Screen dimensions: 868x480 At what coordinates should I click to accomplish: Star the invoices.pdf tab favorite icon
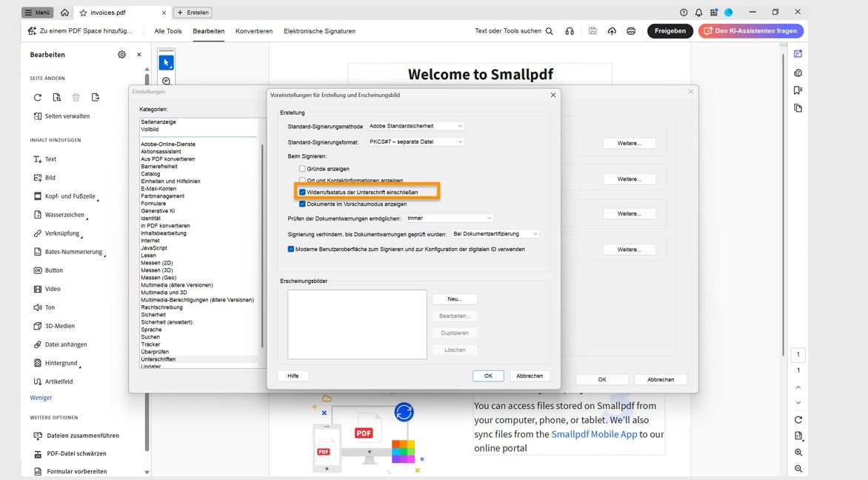84,12
